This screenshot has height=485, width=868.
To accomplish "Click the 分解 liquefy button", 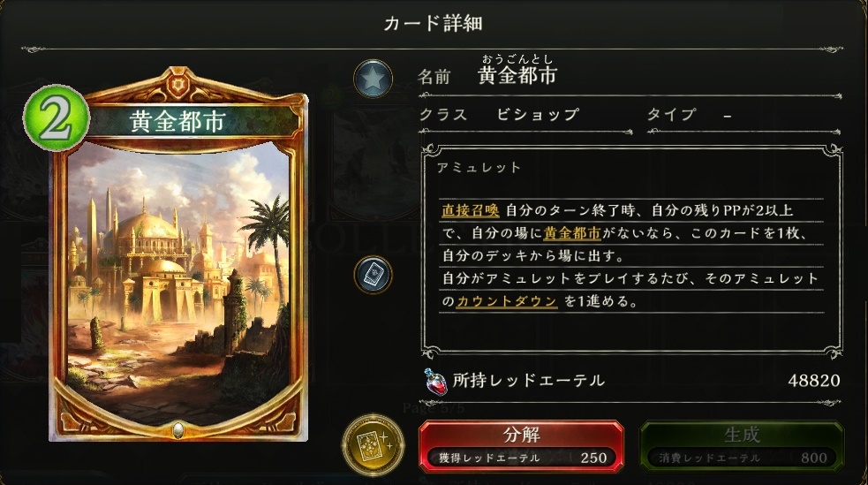I will coord(522,447).
